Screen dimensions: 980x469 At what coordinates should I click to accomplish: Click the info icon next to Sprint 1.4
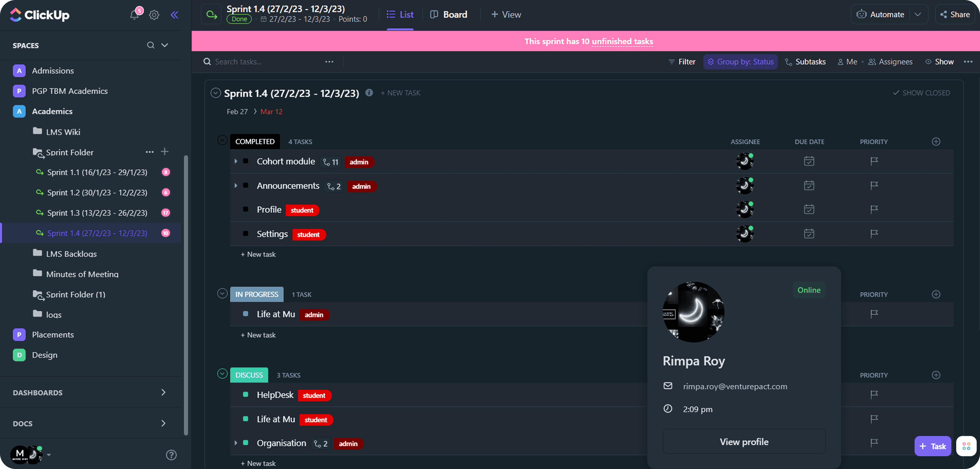(369, 93)
